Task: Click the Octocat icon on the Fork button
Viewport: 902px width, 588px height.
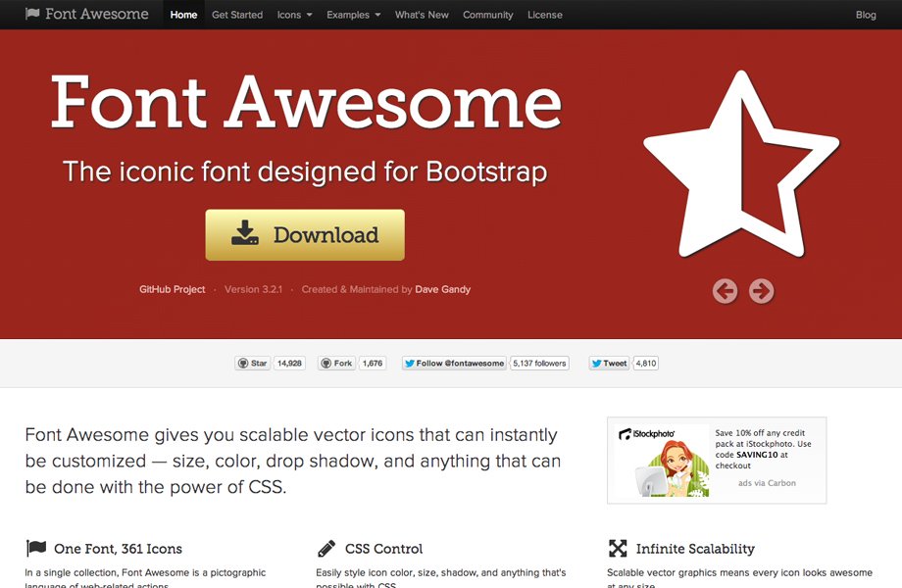Action: click(324, 363)
